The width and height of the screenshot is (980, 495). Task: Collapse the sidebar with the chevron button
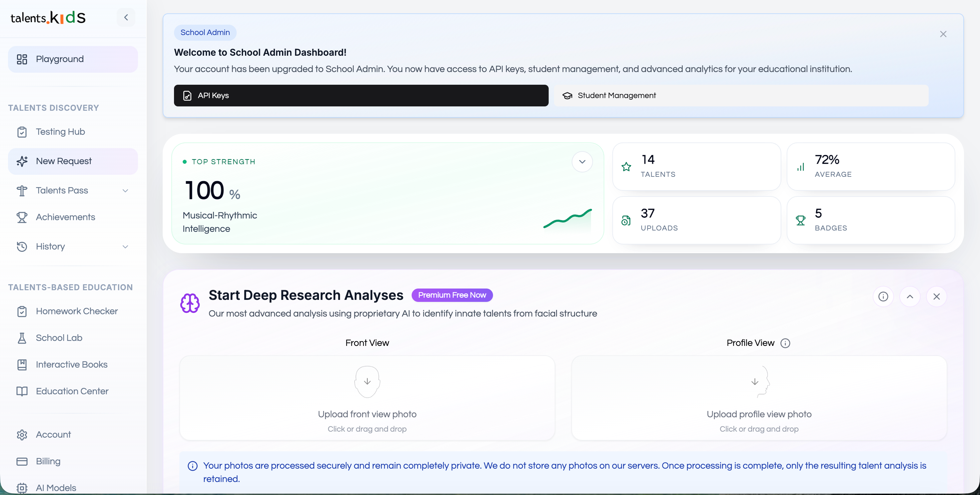[x=126, y=17]
